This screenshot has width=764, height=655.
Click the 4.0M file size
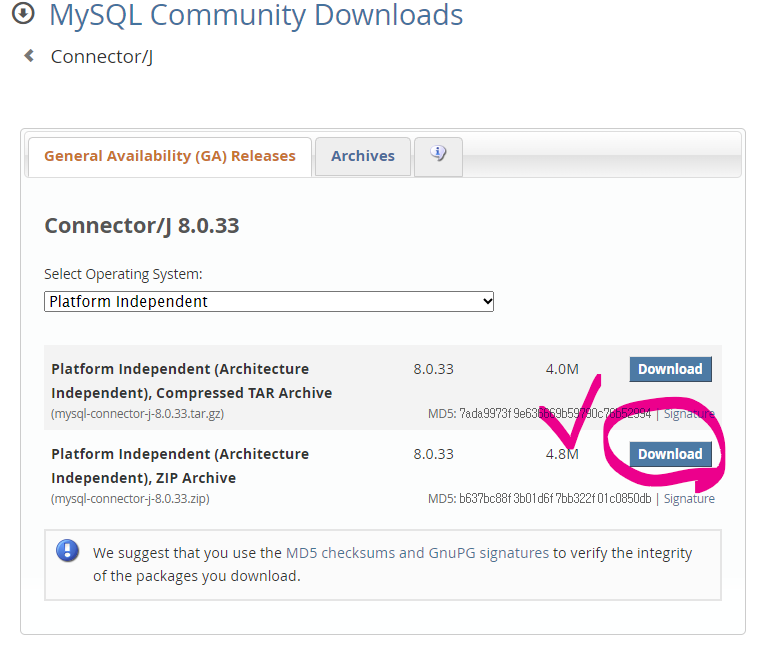(x=562, y=369)
